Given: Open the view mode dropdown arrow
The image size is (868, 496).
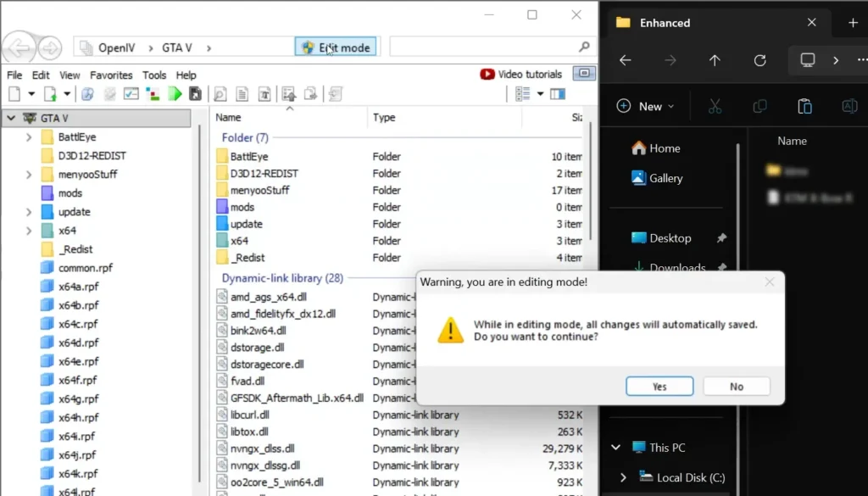Looking at the screenshot, I should point(541,93).
